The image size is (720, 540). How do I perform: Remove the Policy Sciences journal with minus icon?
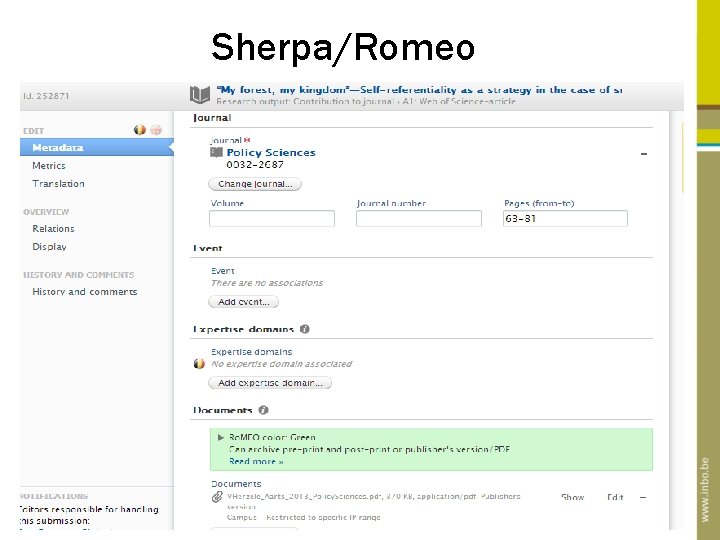[x=644, y=154]
